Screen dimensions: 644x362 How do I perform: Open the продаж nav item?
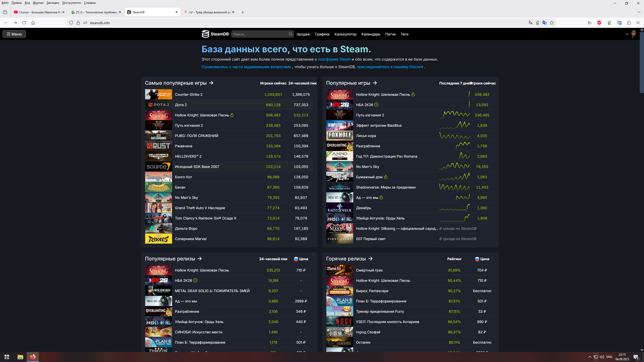pyautogui.click(x=303, y=34)
